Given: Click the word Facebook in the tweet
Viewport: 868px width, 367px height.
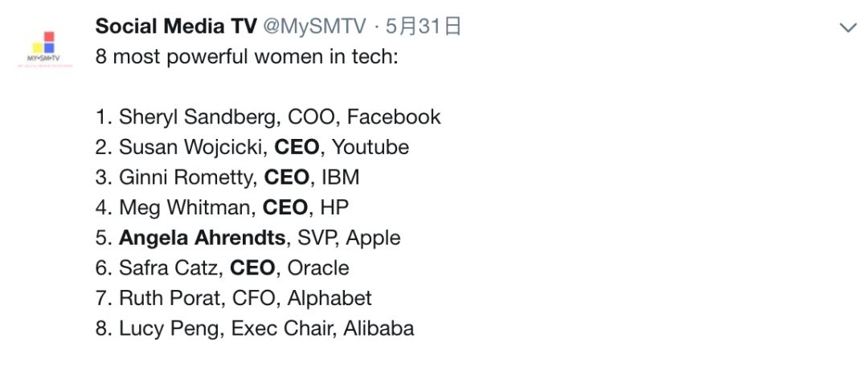Looking at the screenshot, I should (x=394, y=117).
